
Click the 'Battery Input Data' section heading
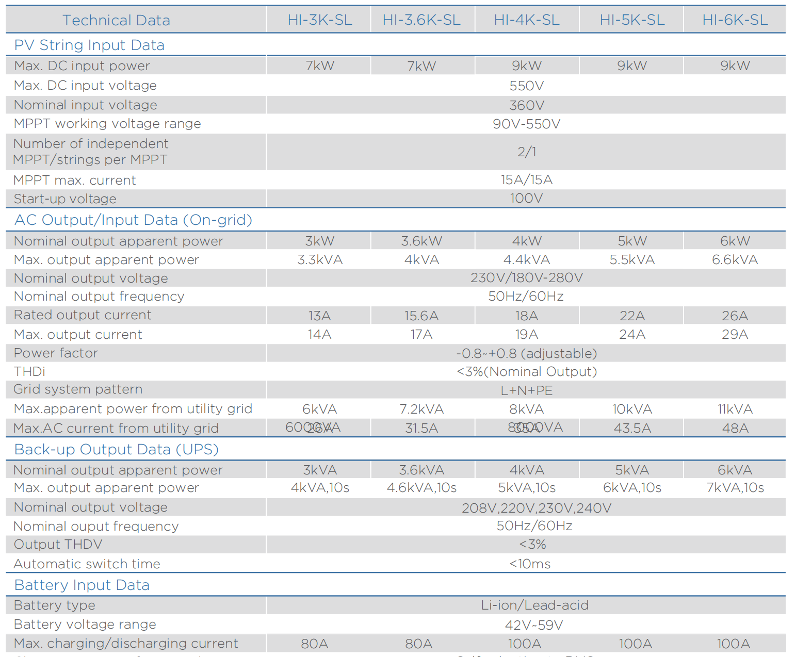[82, 585]
